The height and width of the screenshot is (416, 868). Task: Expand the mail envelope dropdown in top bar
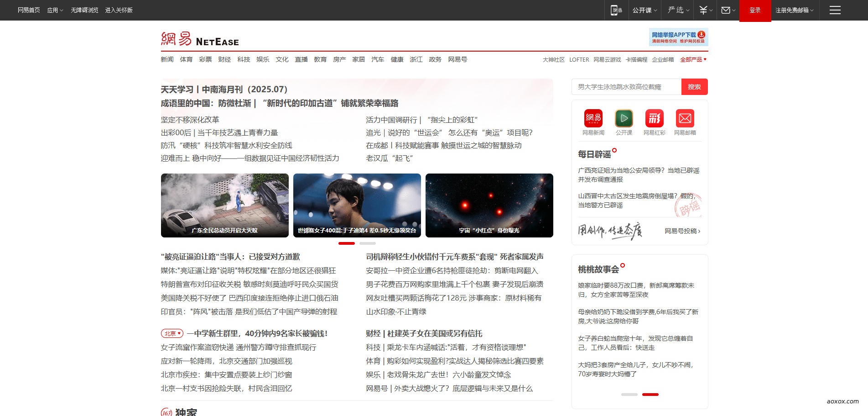coord(728,10)
